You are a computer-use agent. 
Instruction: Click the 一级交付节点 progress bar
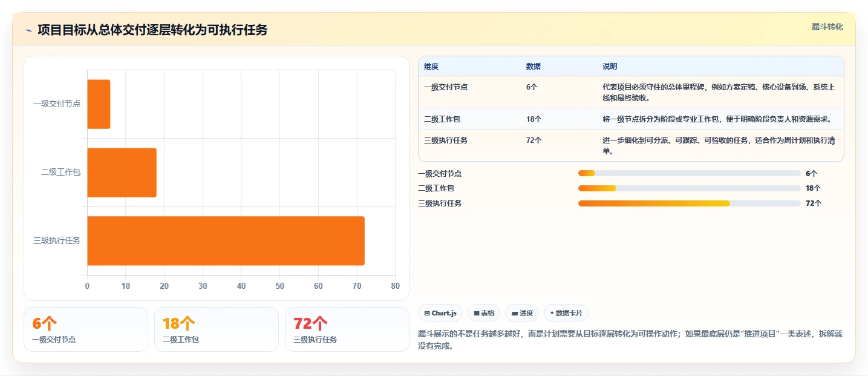coord(690,174)
